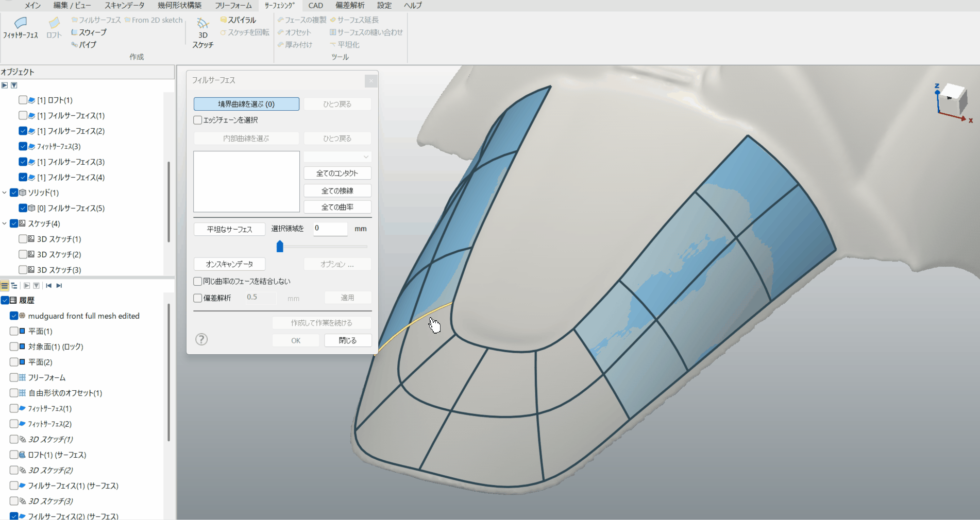Collapse the ソリッド(1) tree node
This screenshot has height=520, width=980.
tap(5, 193)
